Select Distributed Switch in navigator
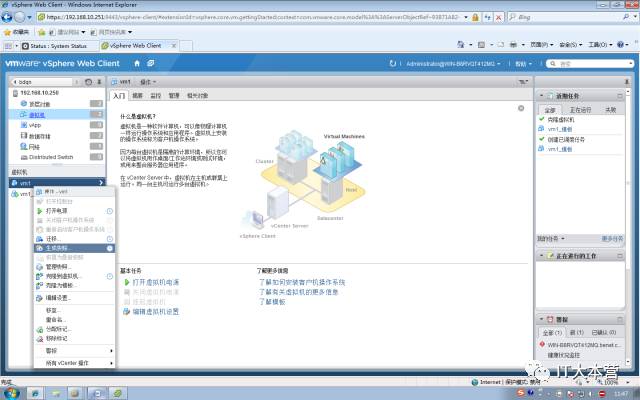 (x=51, y=157)
